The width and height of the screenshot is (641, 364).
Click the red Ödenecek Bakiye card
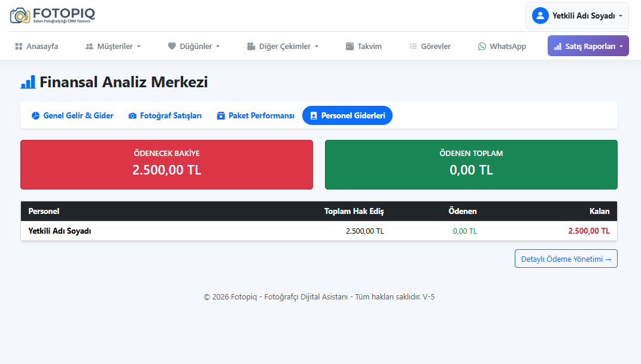(x=166, y=164)
